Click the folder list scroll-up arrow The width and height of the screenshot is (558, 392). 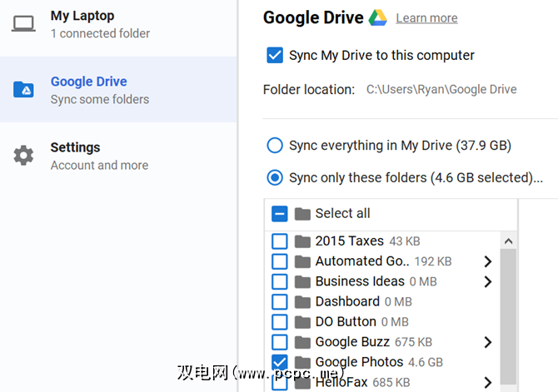[x=508, y=241]
